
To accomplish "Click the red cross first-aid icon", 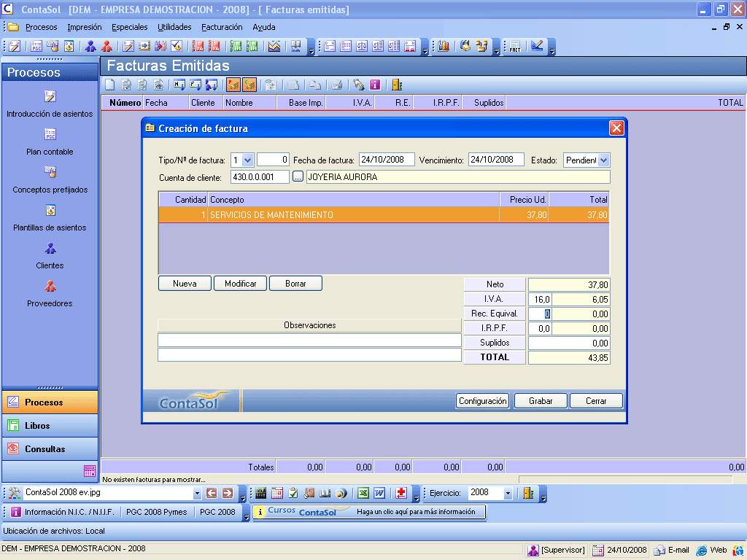I will click(401, 493).
